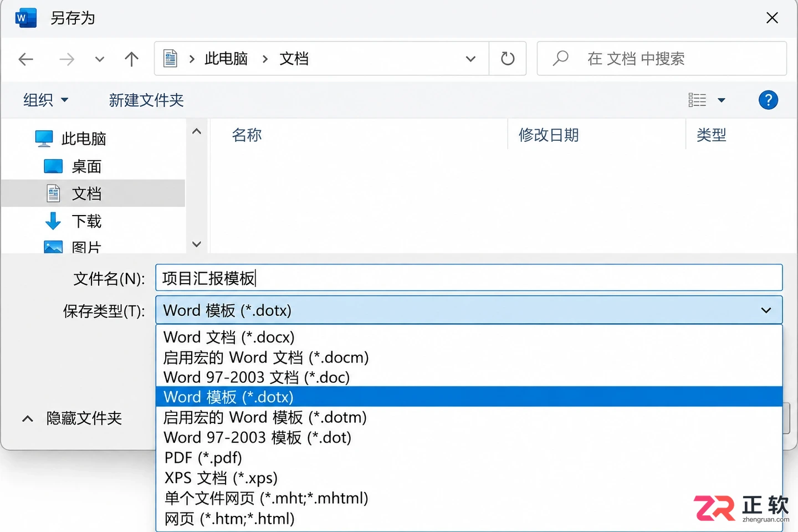Choose Word 文档 (*.docx) option
The height and width of the screenshot is (532, 798).
click(469, 337)
